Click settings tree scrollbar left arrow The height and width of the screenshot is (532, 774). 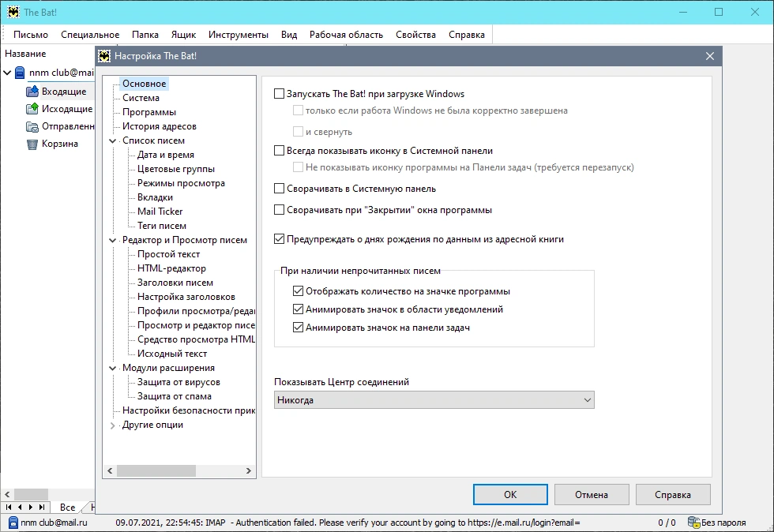coord(110,470)
